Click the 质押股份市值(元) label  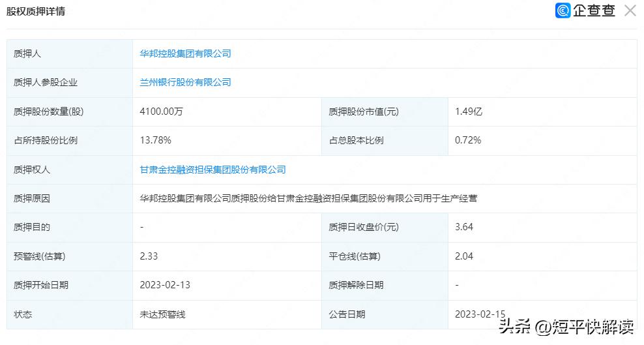[364, 112]
